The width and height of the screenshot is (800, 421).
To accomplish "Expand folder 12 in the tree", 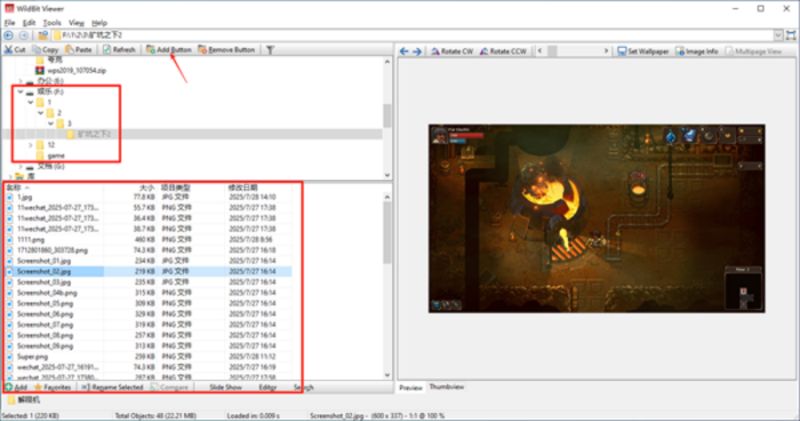I will [x=31, y=145].
